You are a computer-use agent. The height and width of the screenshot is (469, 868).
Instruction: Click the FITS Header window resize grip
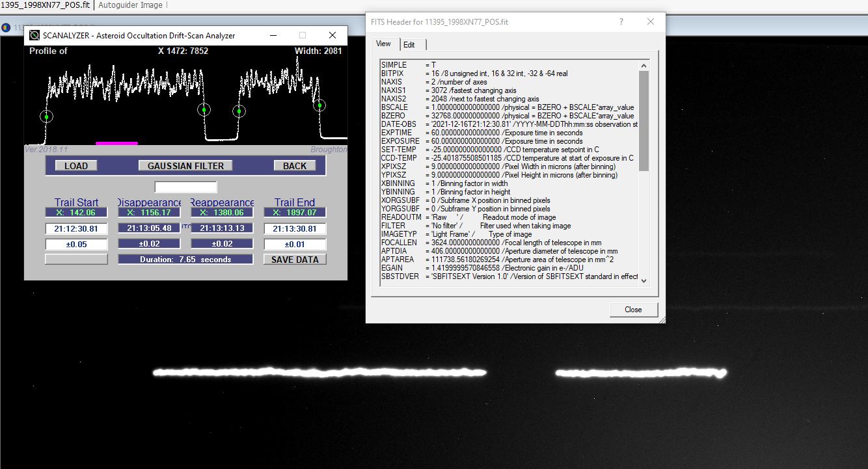point(662,319)
